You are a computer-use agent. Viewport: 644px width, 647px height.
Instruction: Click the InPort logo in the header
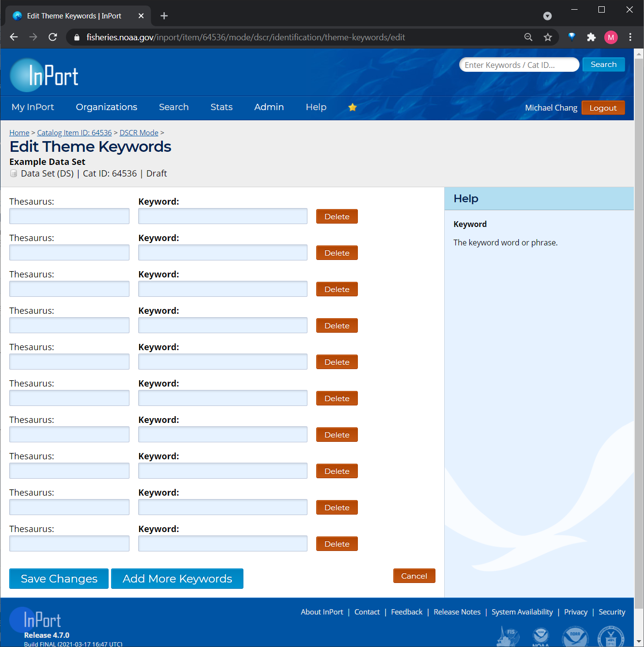click(44, 75)
